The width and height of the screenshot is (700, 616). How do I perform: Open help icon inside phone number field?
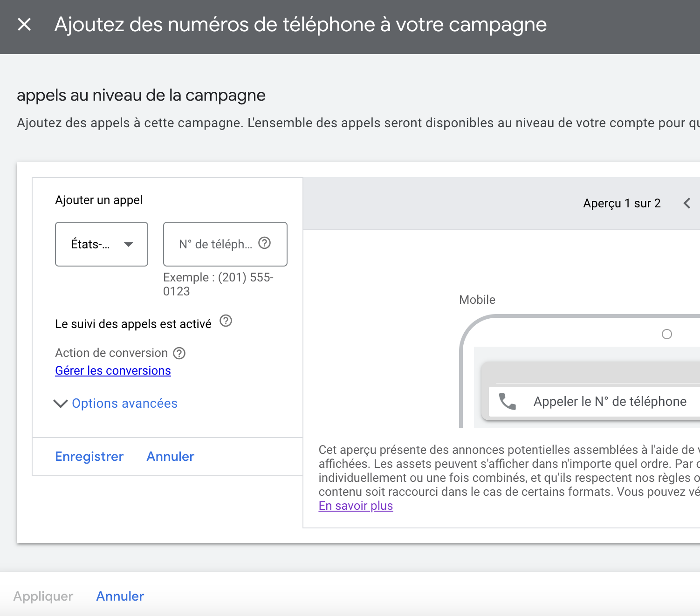point(264,243)
